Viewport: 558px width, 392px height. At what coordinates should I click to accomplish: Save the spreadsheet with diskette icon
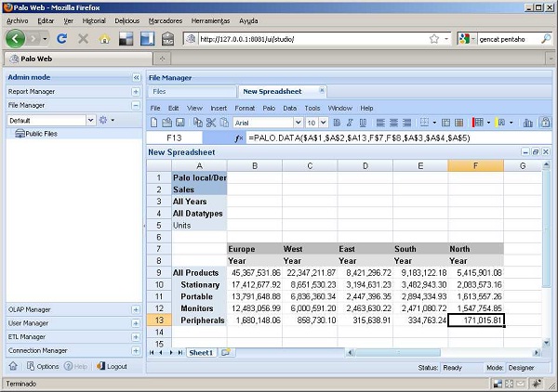(x=180, y=123)
